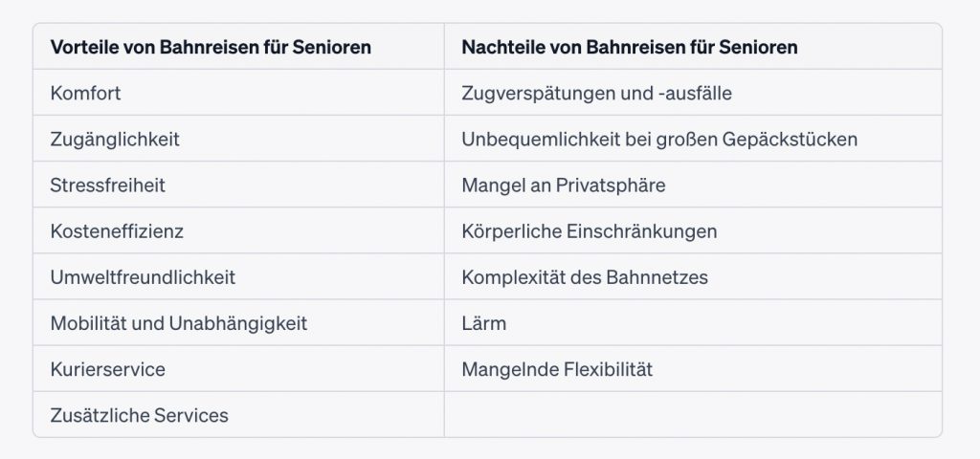Click 'Mobilität und Unabhängigkeit' text
Image resolution: width=980 pixels, height=459 pixels.
(178, 323)
